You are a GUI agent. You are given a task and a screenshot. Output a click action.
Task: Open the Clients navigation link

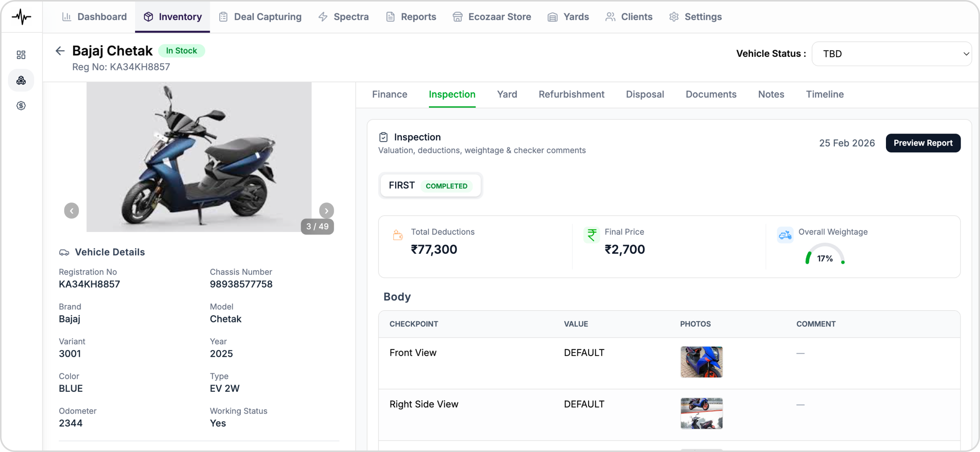coord(629,17)
